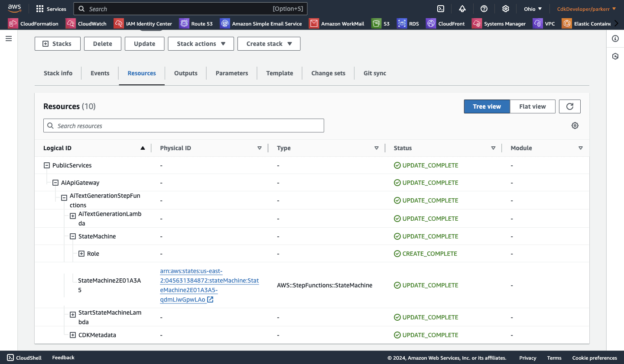Open the Stack actions dropdown
This screenshot has width=624, height=364.
(201, 44)
